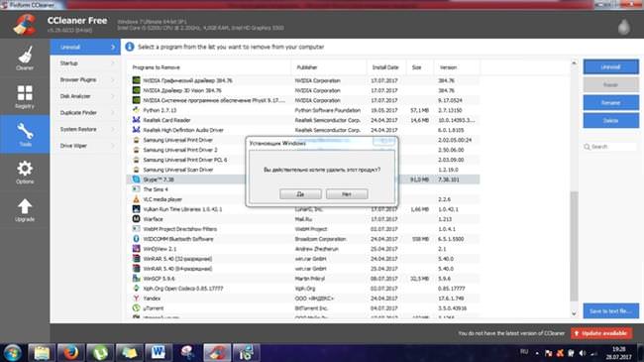Click the uTorrent program icon
The image size is (644, 362).
click(136, 308)
